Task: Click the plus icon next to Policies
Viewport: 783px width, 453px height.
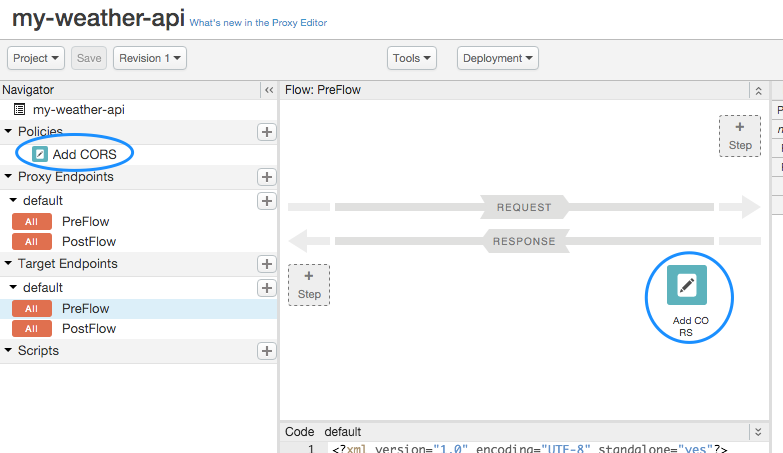Action: 267,132
